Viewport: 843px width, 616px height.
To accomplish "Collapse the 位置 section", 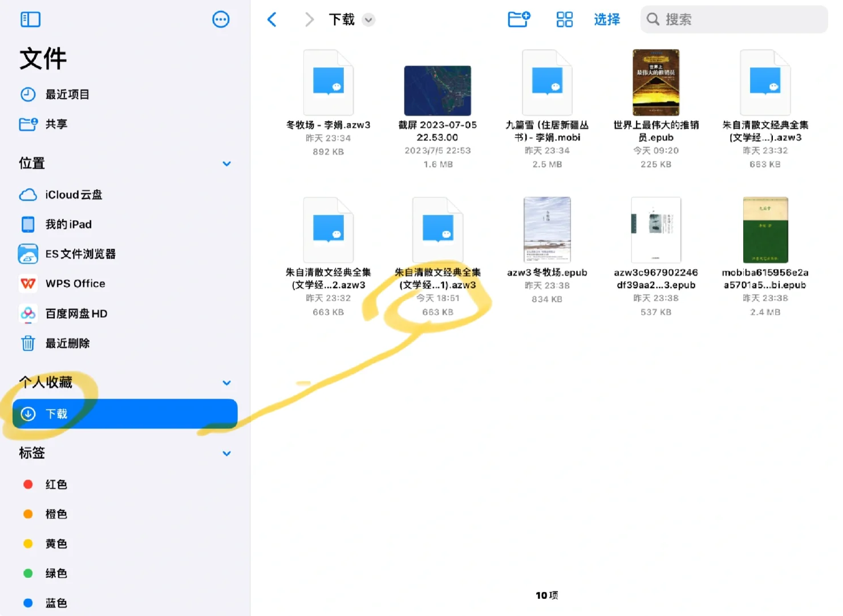I will coord(226,164).
